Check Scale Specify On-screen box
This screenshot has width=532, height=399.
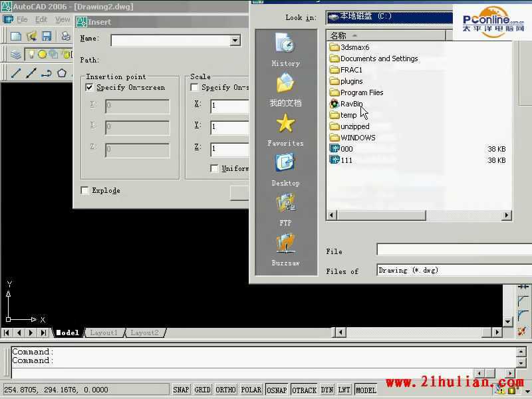coord(194,88)
